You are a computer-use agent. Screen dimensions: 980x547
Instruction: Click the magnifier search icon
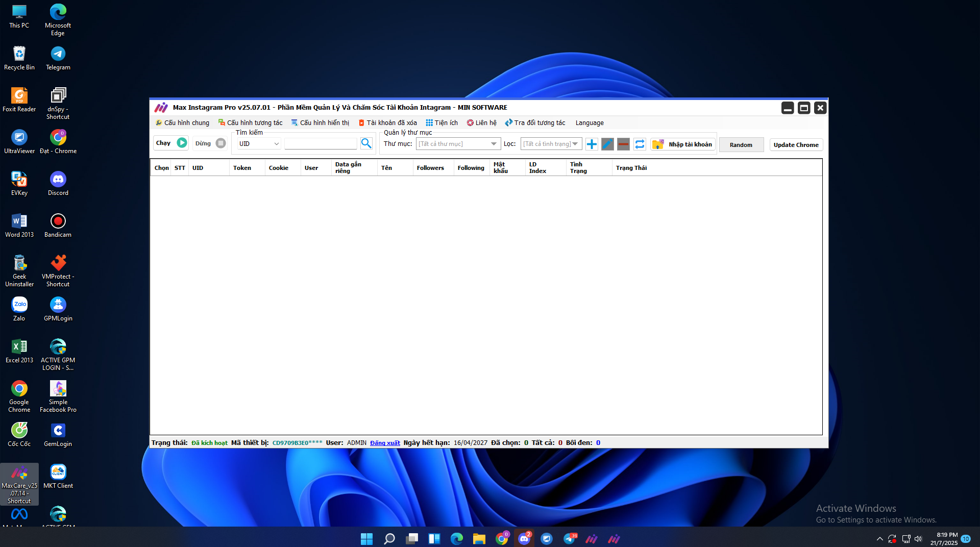366,143
